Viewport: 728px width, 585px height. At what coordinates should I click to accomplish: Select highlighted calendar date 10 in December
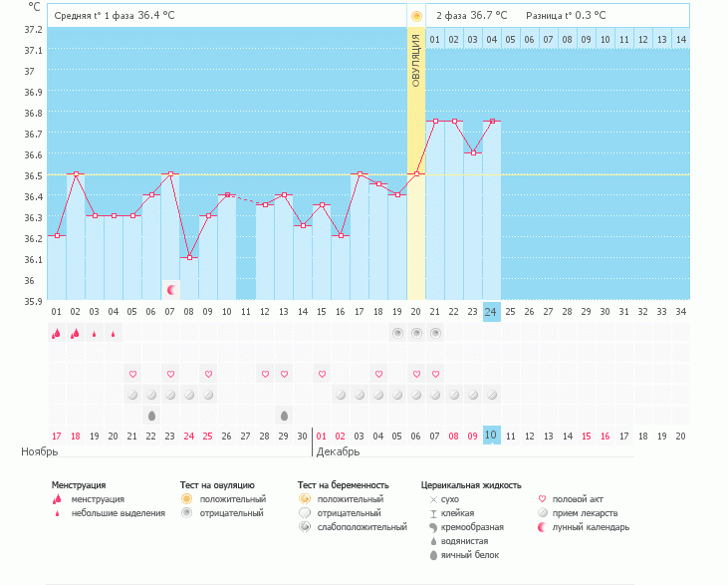click(491, 436)
